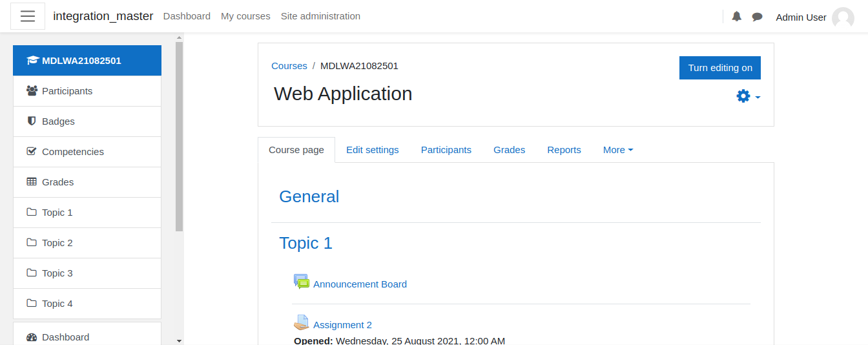This screenshot has height=345, width=868.
Task: Toggle the hamburger side panel button
Action: click(28, 16)
